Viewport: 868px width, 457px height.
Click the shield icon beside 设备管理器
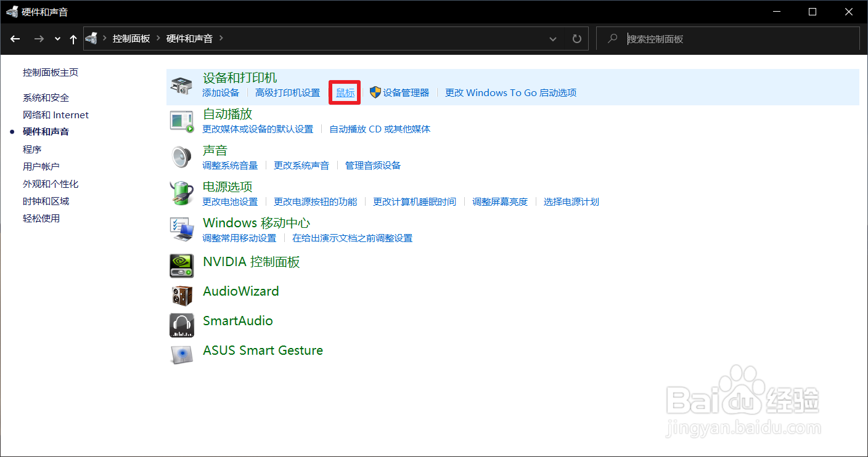pos(375,92)
